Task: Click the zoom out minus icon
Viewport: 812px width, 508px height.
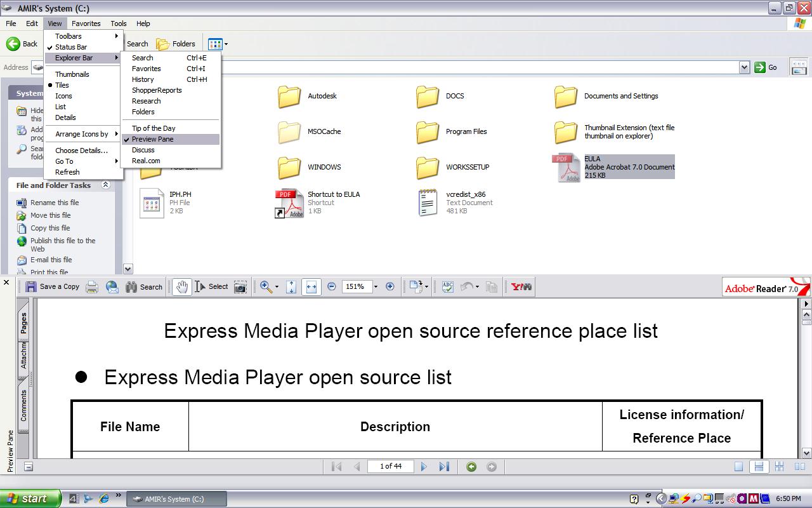Action: [x=331, y=287]
